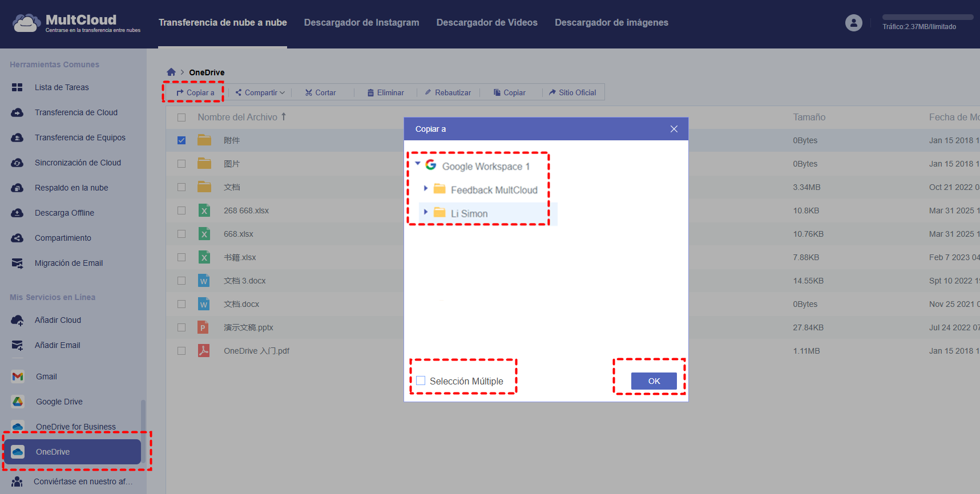Expand the Feedback MultCloud folder

tap(426, 188)
